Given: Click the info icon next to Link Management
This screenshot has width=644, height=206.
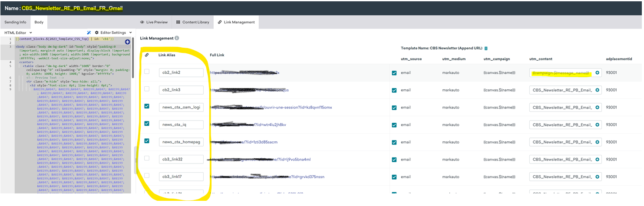Looking at the screenshot, I should click(x=177, y=38).
